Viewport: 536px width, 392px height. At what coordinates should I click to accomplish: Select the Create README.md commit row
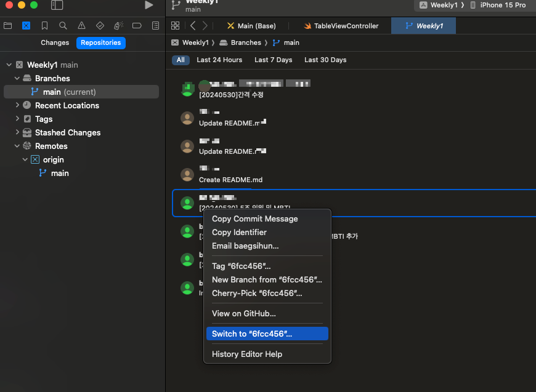(x=354, y=174)
